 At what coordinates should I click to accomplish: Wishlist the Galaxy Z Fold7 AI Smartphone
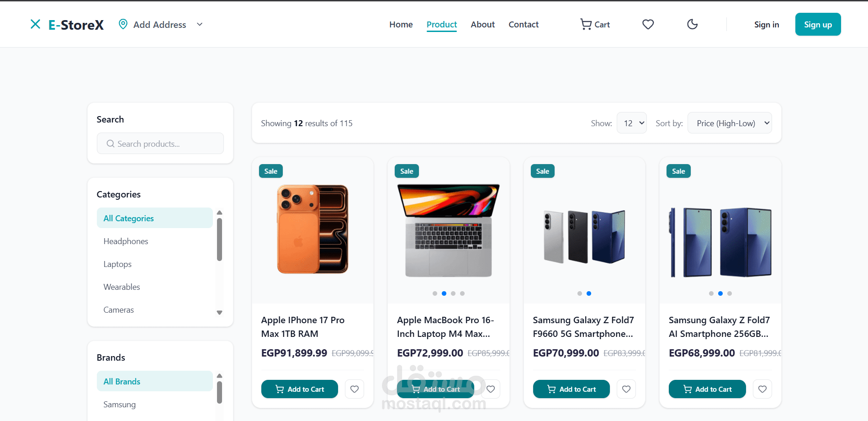click(x=762, y=389)
